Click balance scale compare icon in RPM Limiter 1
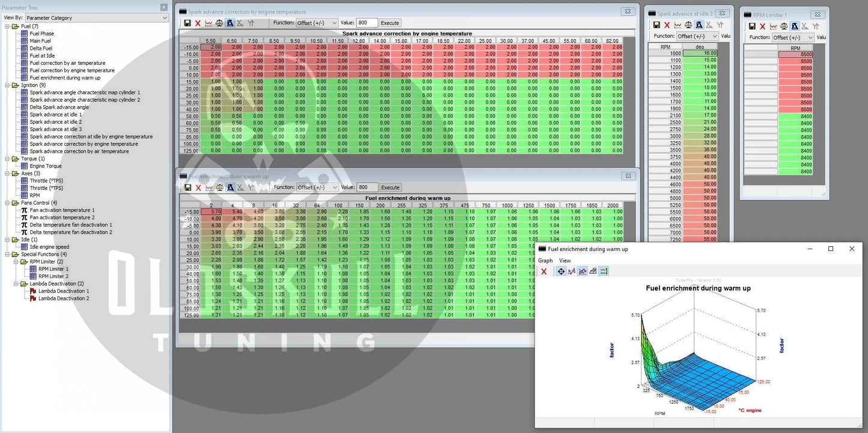This screenshot has height=433, width=868. point(784,26)
